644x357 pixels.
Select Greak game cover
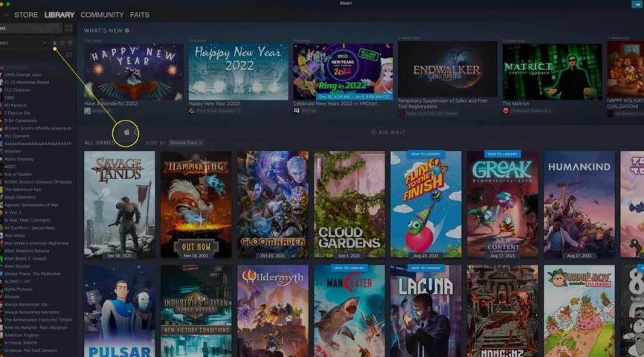(503, 205)
